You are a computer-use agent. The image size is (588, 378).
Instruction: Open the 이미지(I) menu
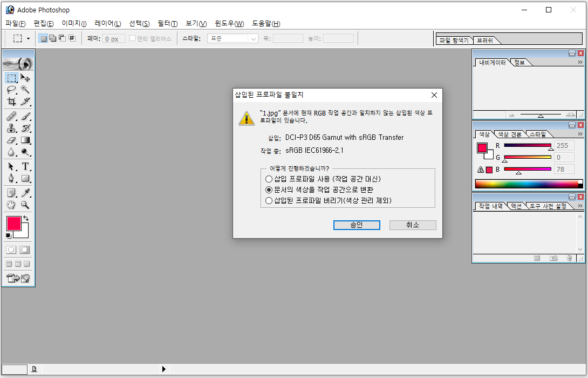tap(74, 23)
